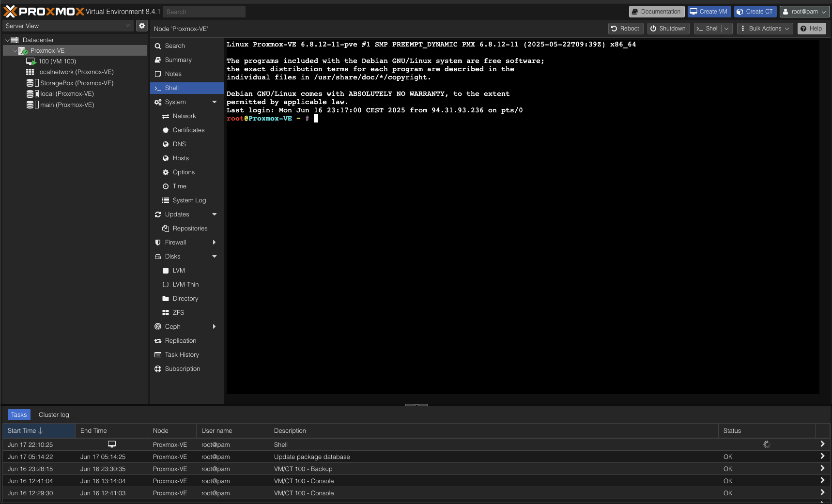832x504 pixels.
Task: Click the Help button
Action: (811, 29)
